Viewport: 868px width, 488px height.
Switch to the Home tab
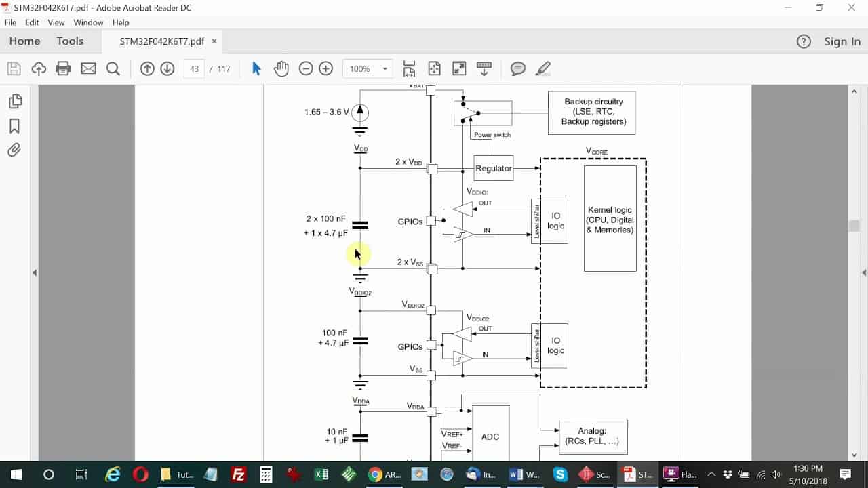(24, 41)
